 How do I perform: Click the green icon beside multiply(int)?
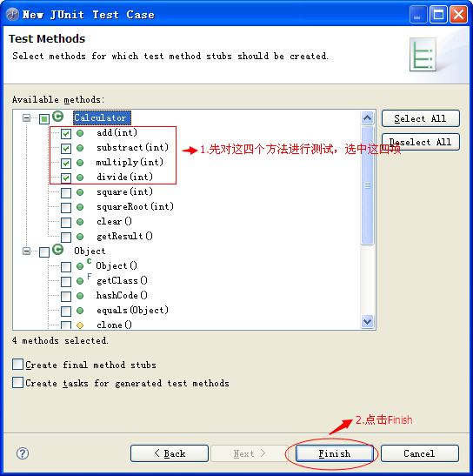pyautogui.click(x=80, y=163)
